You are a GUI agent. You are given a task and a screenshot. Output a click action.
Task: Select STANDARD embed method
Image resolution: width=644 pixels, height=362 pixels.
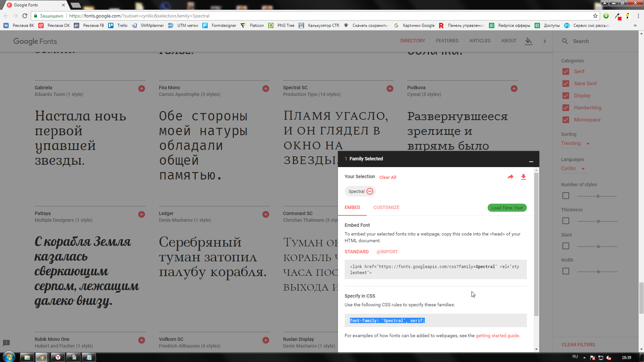(x=356, y=252)
